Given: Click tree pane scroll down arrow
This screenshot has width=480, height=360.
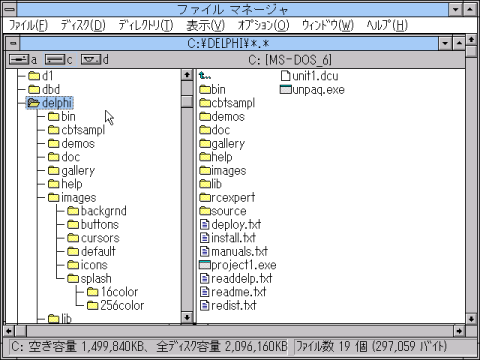Looking at the screenshot, I should (x=187, y=317).
